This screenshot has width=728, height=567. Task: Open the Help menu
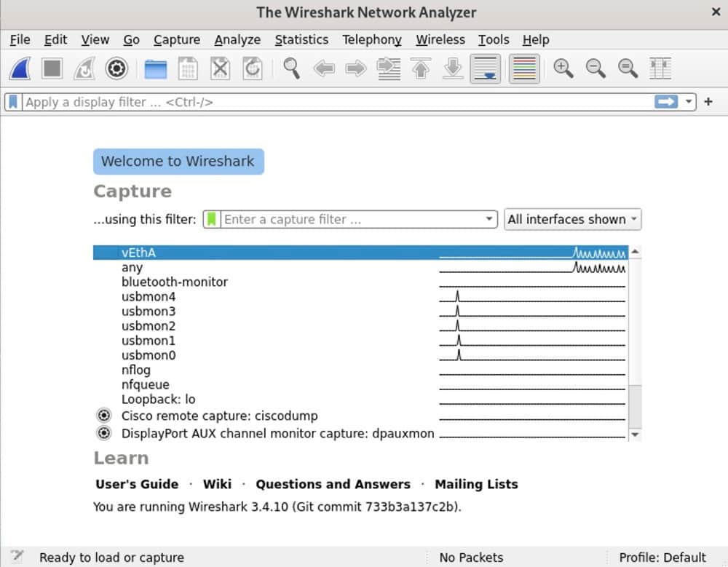(536, 40)
